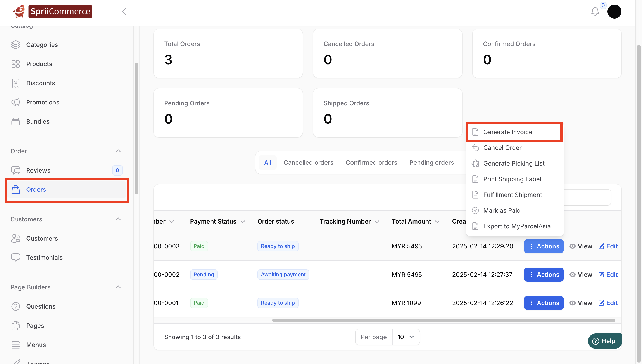Collapse sidebar using the back chevron
The height and width of the screenshot is (364, 642).
(124, 12)
